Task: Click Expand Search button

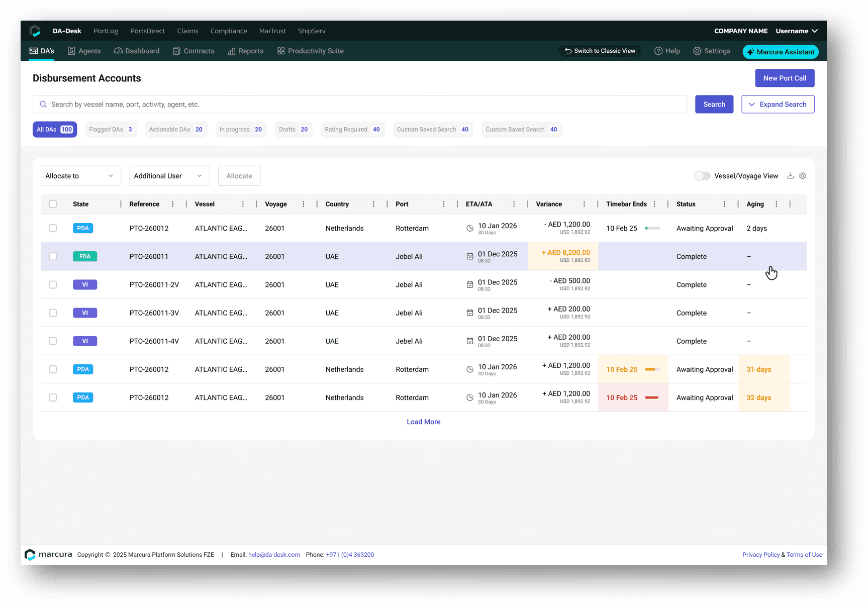Action: [x=778, y=105]
